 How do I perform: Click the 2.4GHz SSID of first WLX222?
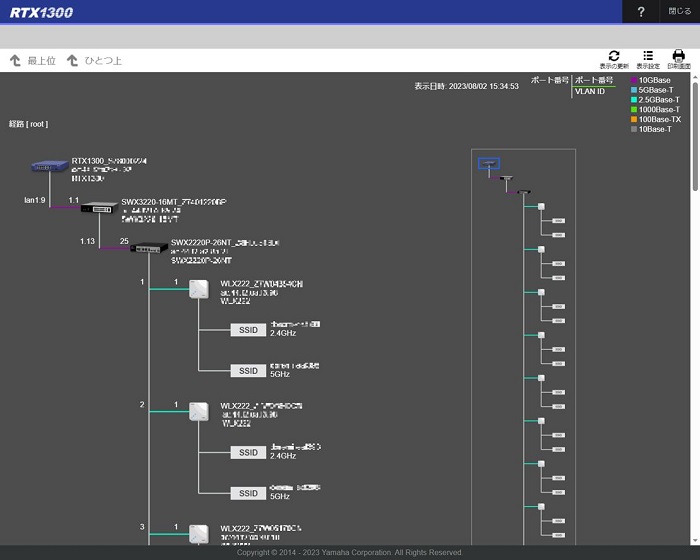pos(248,330)
